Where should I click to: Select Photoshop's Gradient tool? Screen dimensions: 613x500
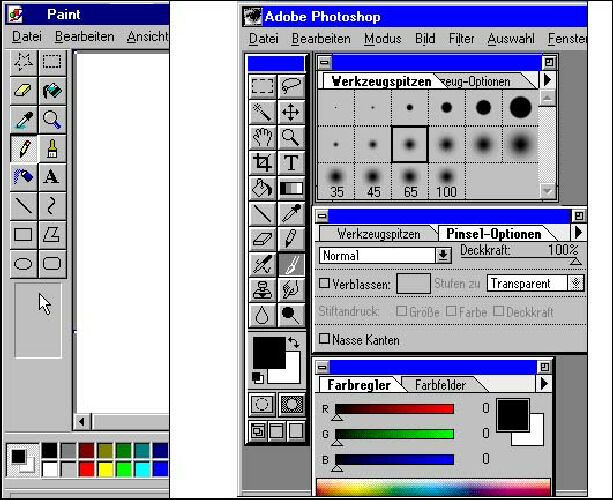coord(291,188)
